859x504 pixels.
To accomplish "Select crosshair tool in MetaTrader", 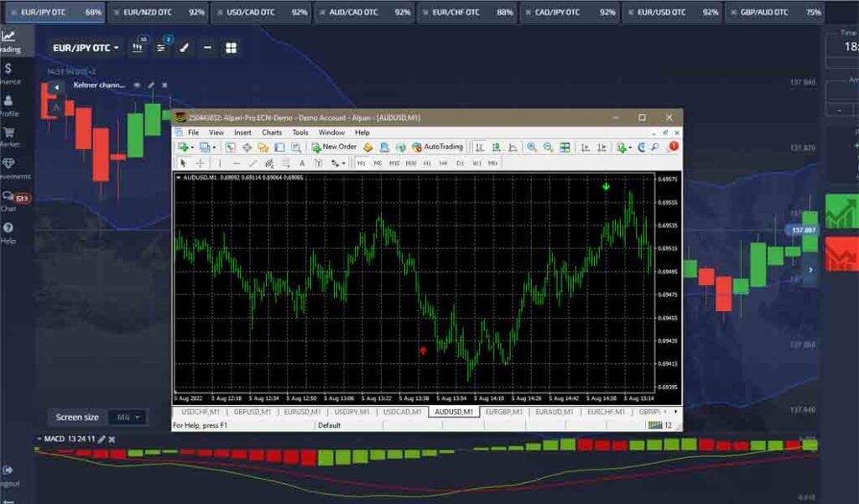I will 200,164.
